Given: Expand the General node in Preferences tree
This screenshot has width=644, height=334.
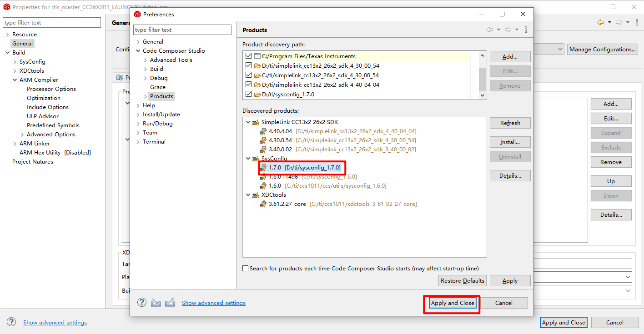Looking at the screenshot, I should (x=138, y=42).
